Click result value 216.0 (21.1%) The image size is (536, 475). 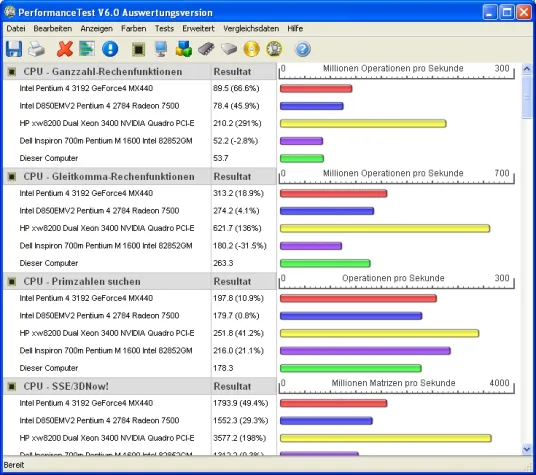pos(238,351)
